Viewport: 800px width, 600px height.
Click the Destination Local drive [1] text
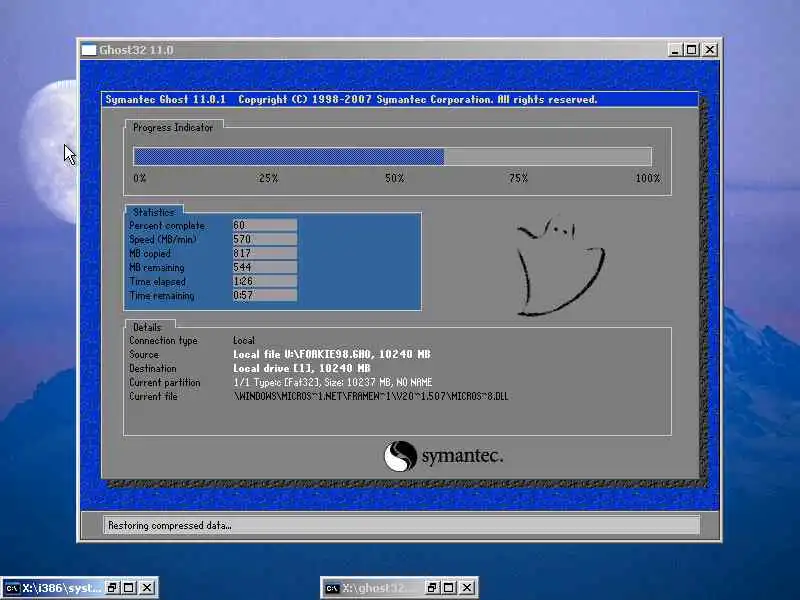pyautogui.click(x=302, y=368)
